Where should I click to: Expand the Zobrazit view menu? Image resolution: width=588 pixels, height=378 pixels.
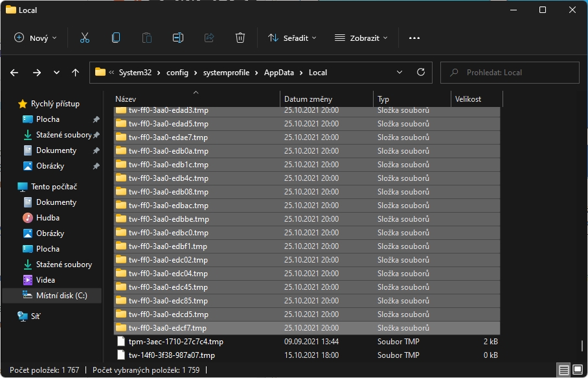(361, 38)
